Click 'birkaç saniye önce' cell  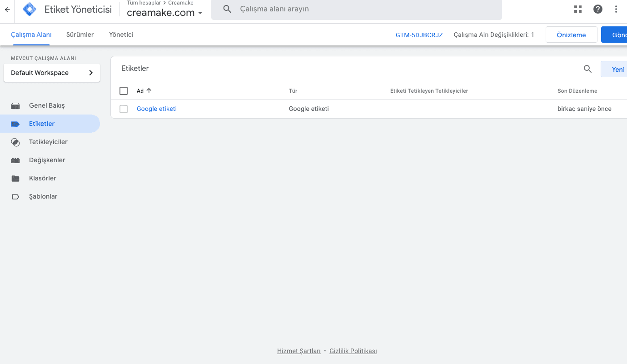tap(584, 109)
